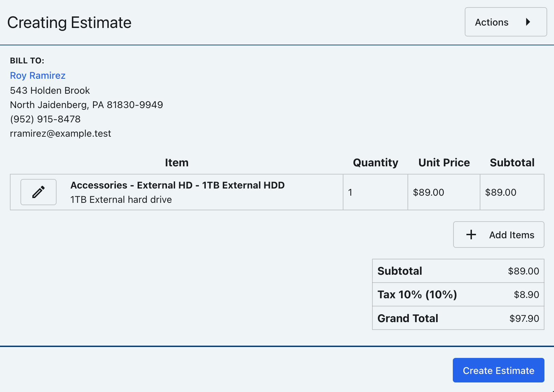This screenshot has width=554, height=392.
Task: Select the Grand Total amount $97.90
Action: (x=524, y=318)
